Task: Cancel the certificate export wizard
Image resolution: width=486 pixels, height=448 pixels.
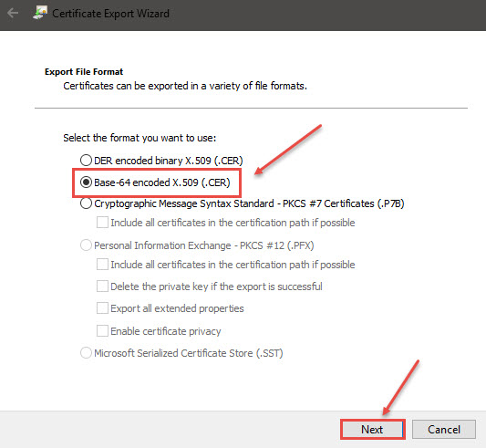Action: [444, 430]
